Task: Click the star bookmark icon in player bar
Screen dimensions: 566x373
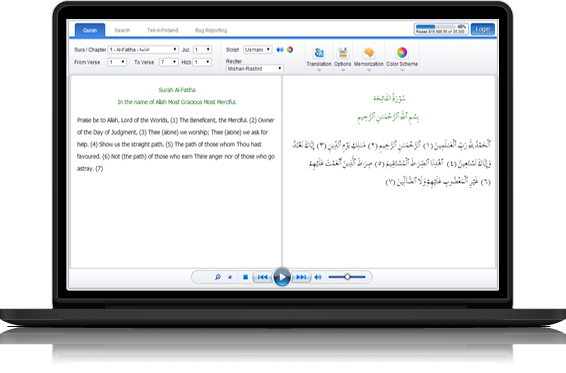Action: [230, 277]
